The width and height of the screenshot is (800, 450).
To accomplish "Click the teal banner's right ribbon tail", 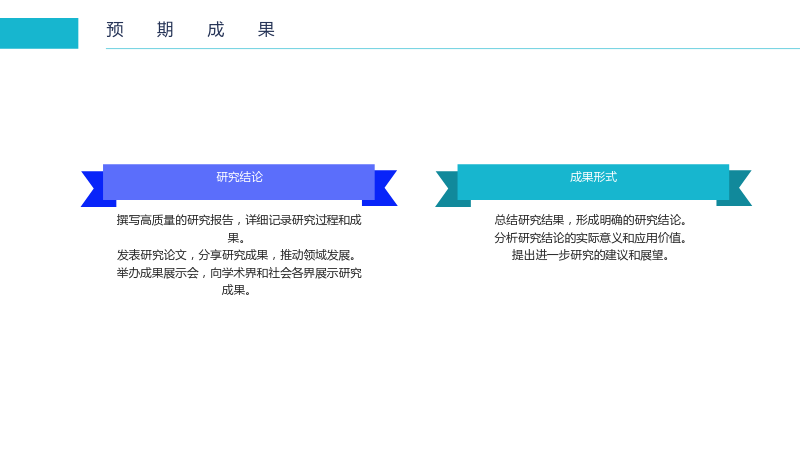I will pos(737,188).
